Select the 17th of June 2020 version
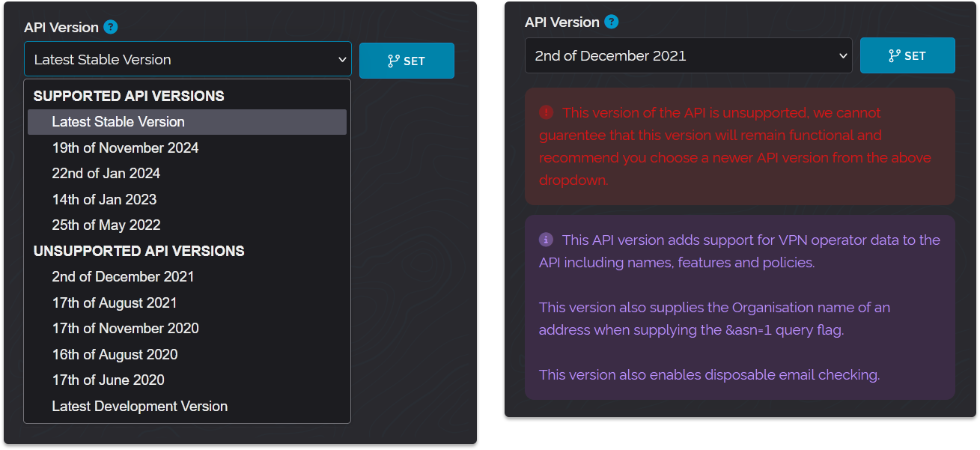980x450 pixels. (108, 380)
